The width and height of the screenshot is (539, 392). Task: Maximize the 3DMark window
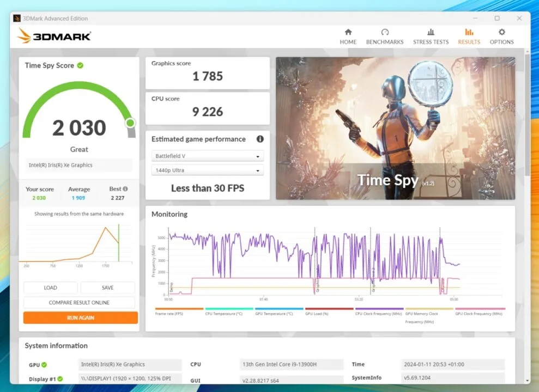tap(497, 18)
